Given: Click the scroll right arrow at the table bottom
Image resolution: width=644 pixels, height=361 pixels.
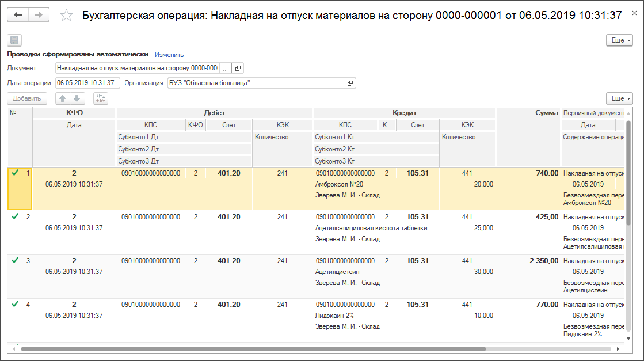Looking at the screenshot, I should pos(618,349).
